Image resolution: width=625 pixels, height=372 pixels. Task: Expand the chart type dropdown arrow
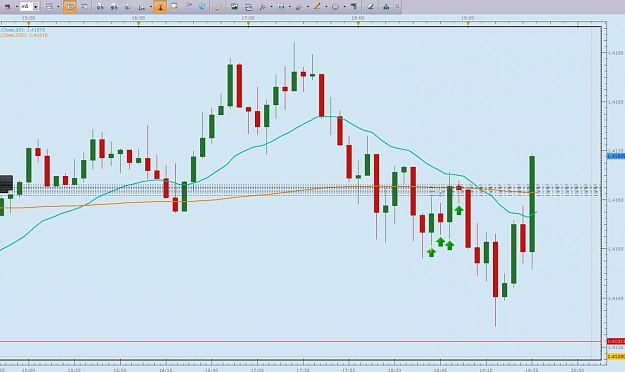(x=58, y=7)
